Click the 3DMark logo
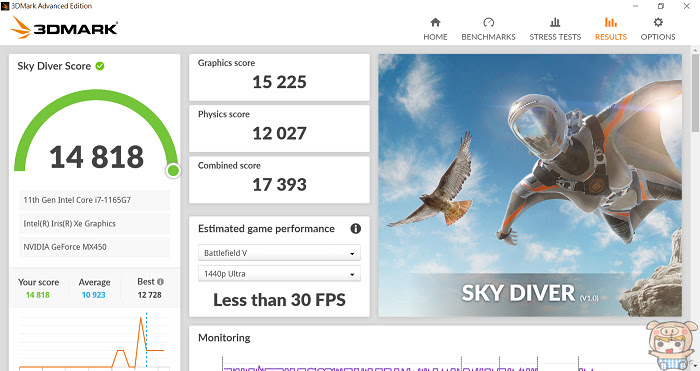700x371 pixels. [x=64, y=28]
